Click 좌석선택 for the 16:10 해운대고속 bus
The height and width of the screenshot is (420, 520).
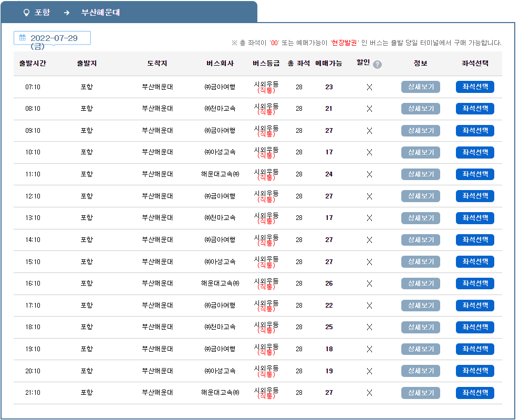point(474,283)
